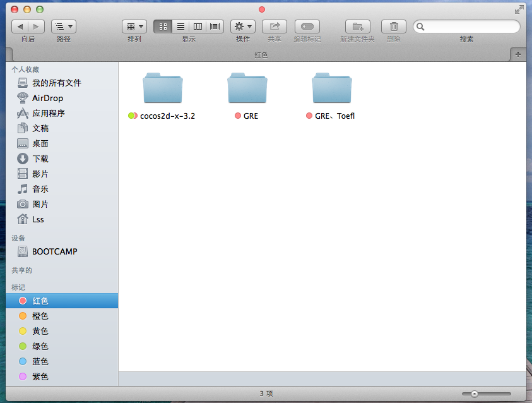532x403 pixels.
Task: Open 影片 movies in sidebar
Action: coord(62,174)
